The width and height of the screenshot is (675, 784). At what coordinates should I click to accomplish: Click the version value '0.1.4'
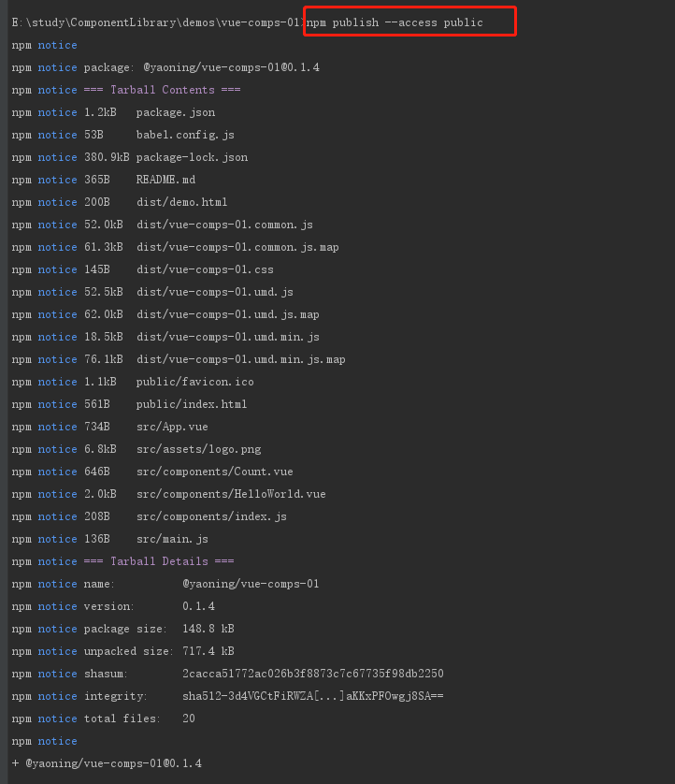198,606
